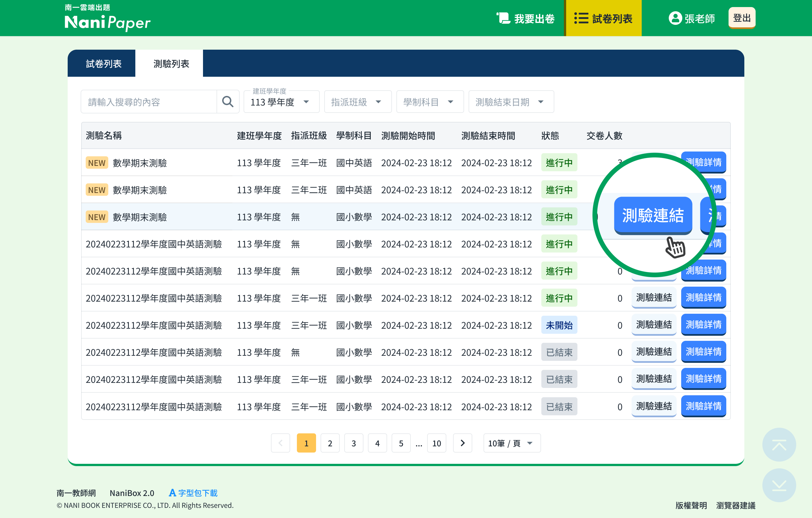Click the 建班學年度 column header

click(259, 135)
